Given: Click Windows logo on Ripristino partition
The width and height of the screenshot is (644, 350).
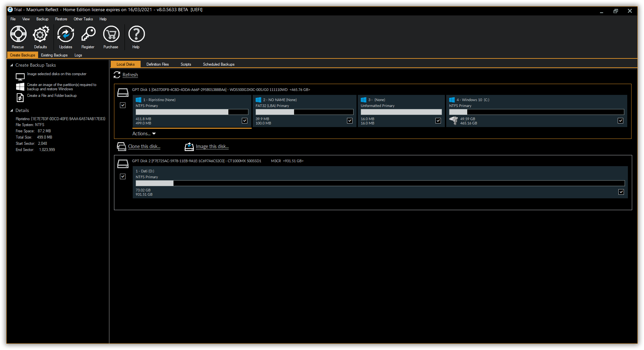Looking at the screenshot, I should pyautogui.click(x=138, y=100).
